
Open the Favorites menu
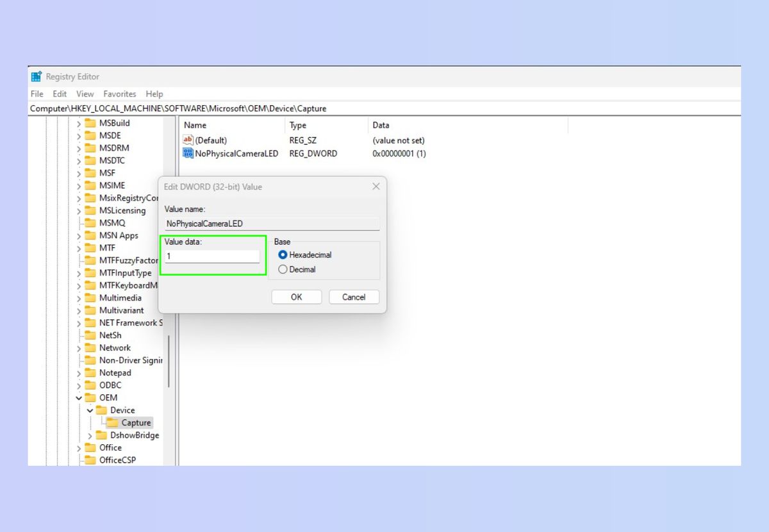[119, 94]
